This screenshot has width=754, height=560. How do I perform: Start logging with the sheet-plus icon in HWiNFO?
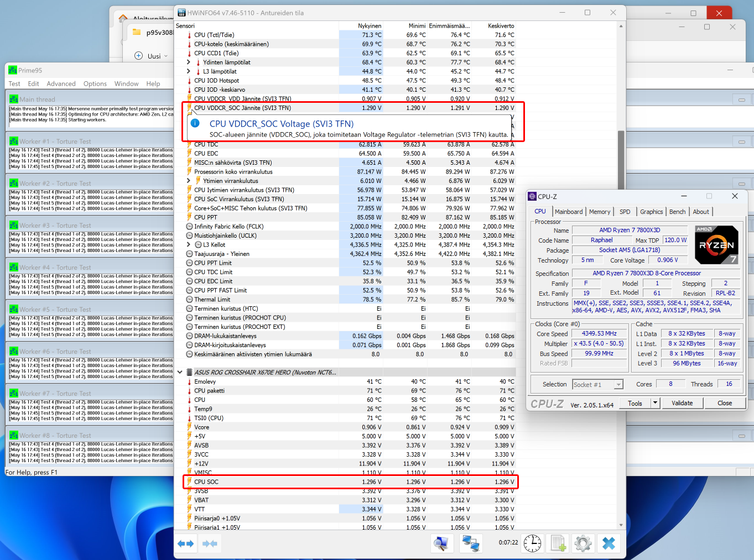558,543
